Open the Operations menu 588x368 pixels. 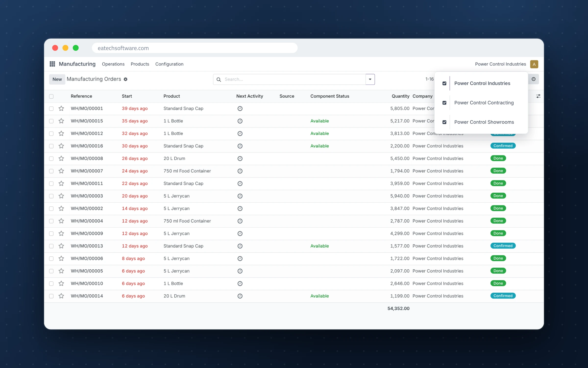(113, 64)
